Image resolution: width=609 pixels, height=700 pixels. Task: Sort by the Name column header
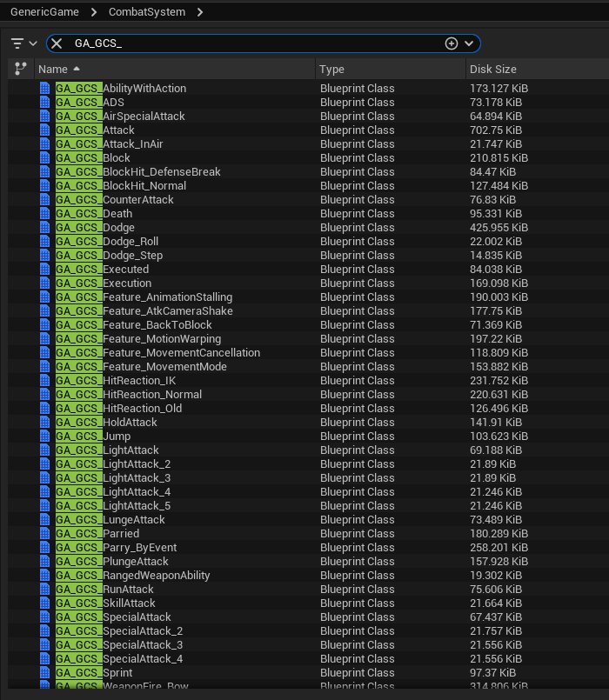click(175, 70)
